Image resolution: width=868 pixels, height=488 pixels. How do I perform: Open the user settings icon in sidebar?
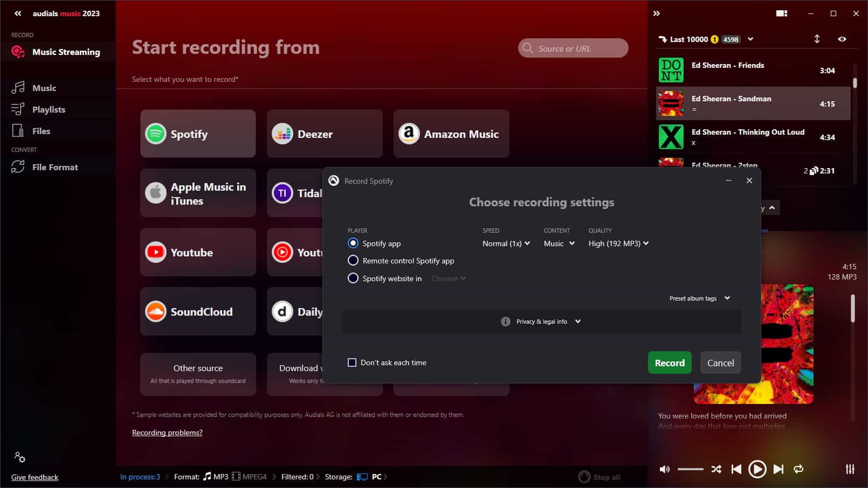(20, 457)
